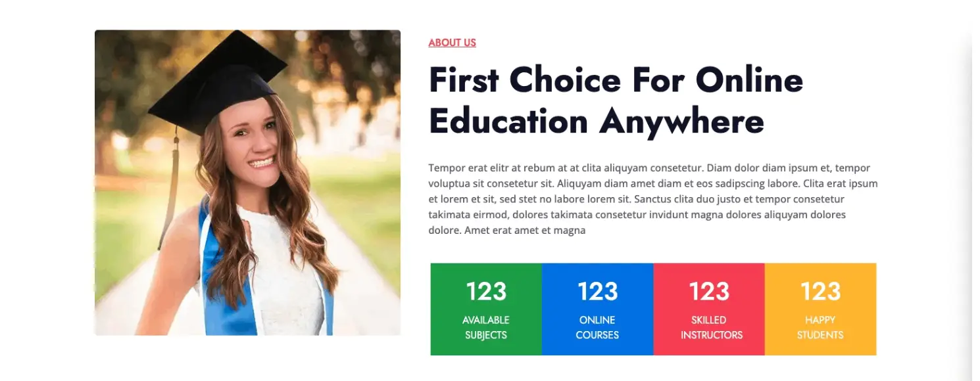Click the 123 counter in the green box
This screenshot has height=381, width=980.
coord(486,291)
